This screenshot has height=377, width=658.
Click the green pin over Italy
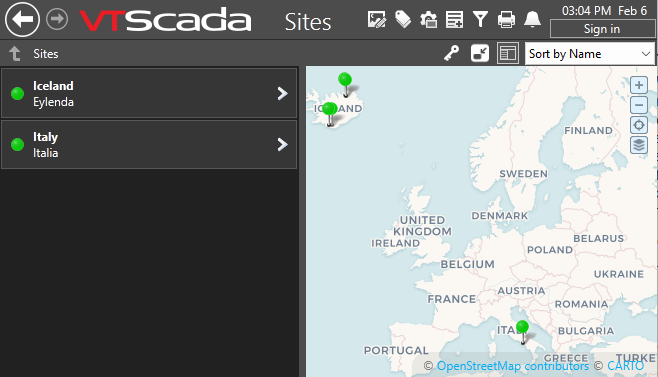click(522, 327)
